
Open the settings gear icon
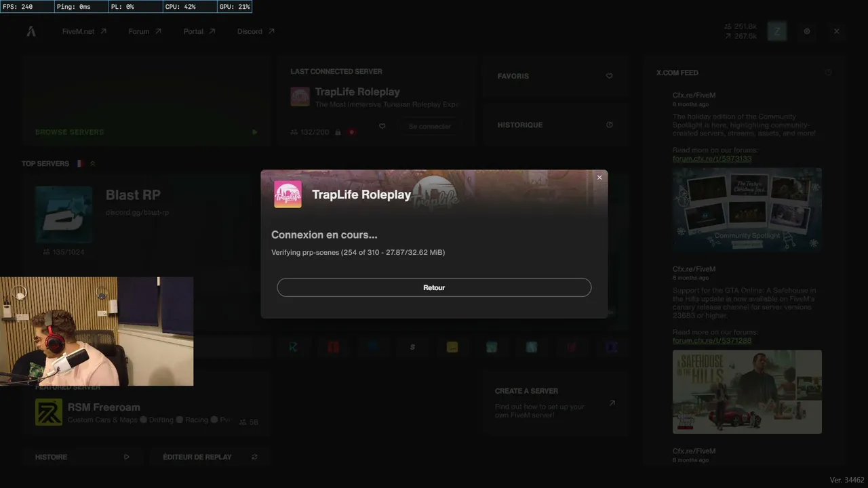807,31
